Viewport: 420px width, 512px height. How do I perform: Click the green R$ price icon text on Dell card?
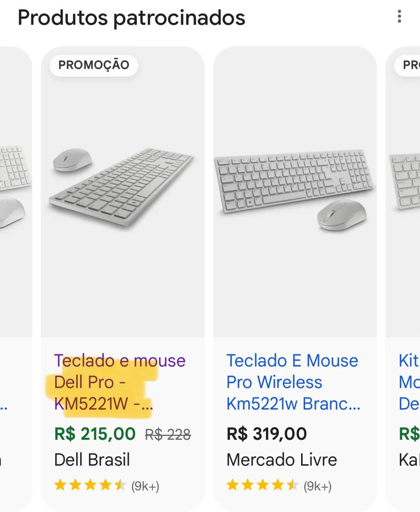point(95,433)
